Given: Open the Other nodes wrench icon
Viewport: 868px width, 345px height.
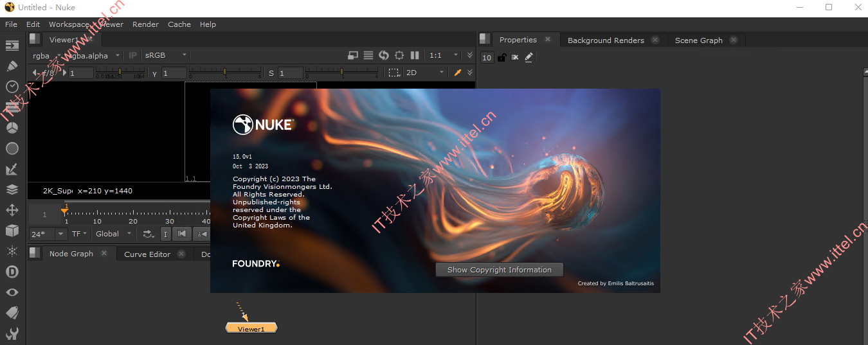Looking at the screenshot, I should coord(12,333).
